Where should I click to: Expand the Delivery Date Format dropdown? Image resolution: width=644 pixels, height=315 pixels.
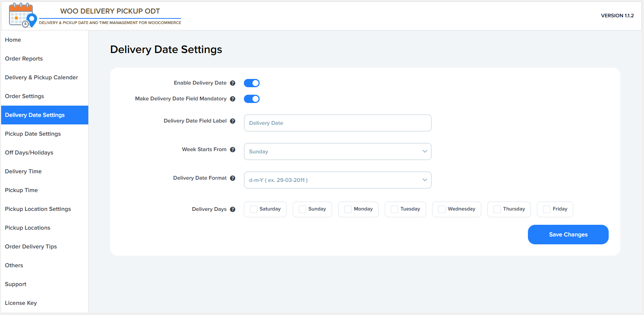337,180
